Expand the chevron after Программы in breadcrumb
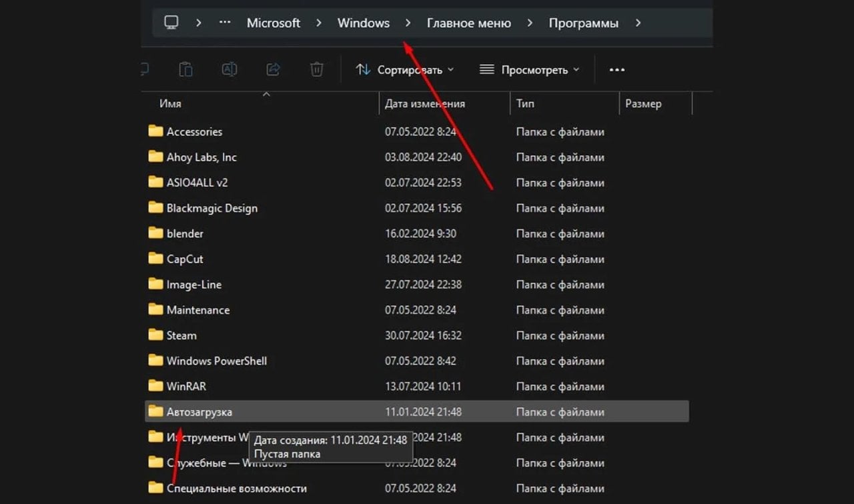This screenshot has width=854, height=504. pos(638,23)
